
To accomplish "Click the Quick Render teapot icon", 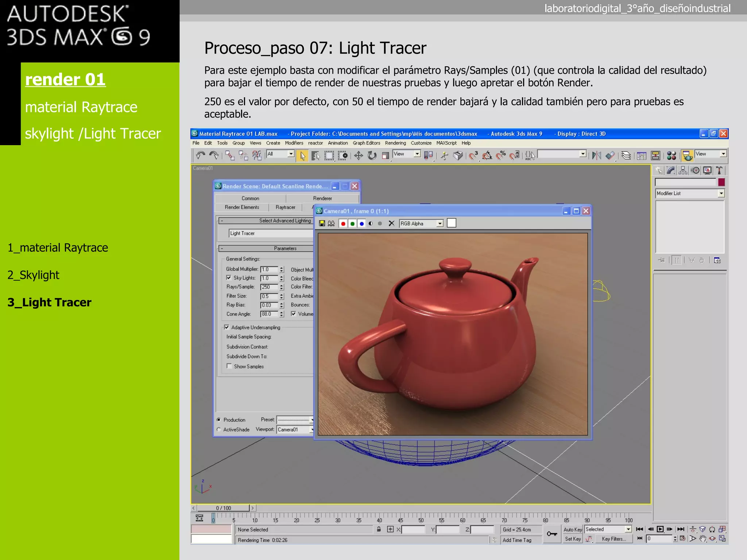I will pyautogui.click(x=688, y=156).
